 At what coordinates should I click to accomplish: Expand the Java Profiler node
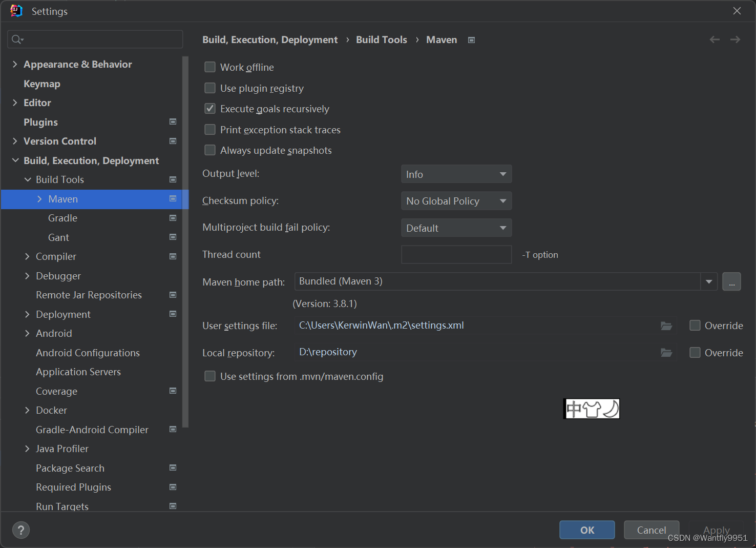click(27, 449)
